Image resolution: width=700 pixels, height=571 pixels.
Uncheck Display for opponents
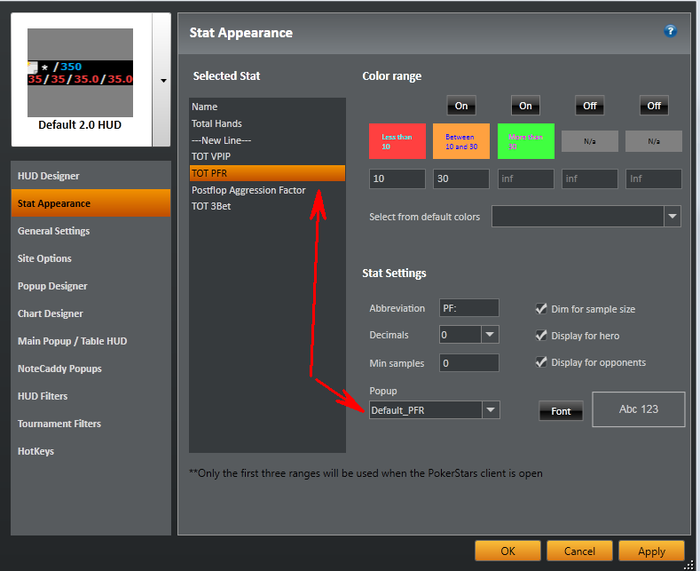pos(541,363)
